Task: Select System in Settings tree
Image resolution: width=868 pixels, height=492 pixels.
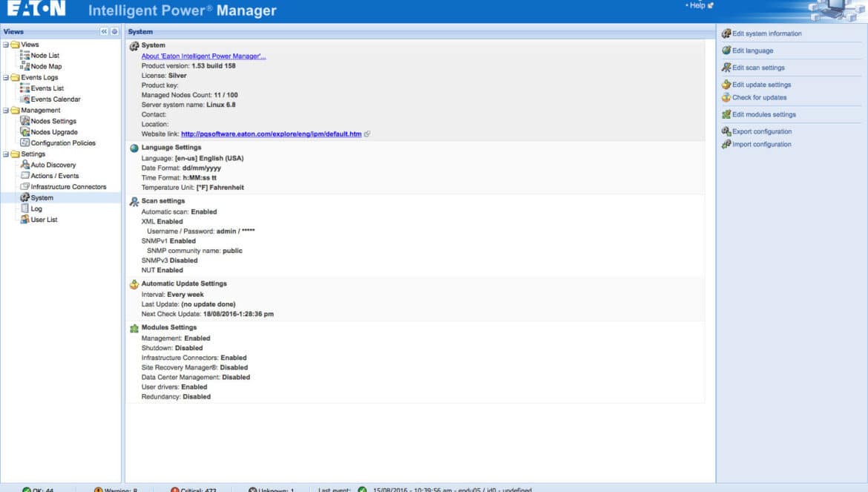Action: pyautogui.click(x=42, y=198)
